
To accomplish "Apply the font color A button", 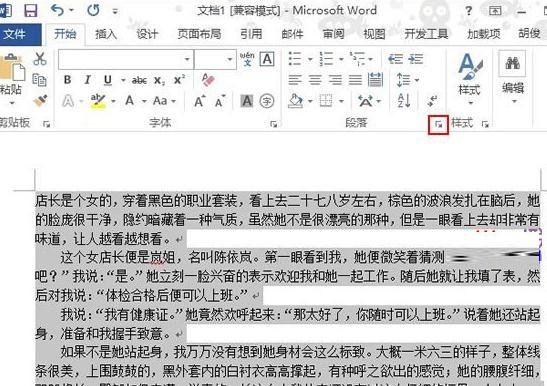I will pyautogui.click(x=129, y=101).
